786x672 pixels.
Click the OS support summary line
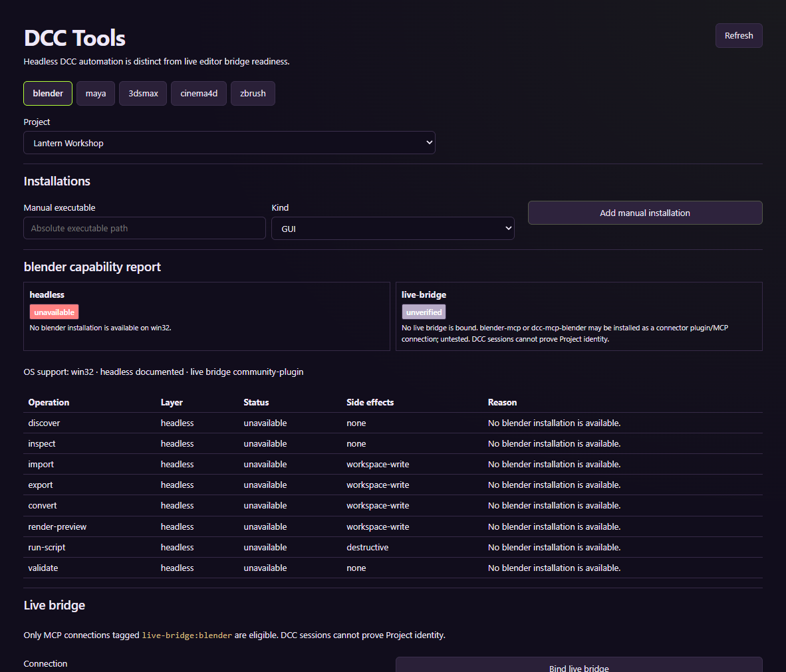(x=164, y=372)
